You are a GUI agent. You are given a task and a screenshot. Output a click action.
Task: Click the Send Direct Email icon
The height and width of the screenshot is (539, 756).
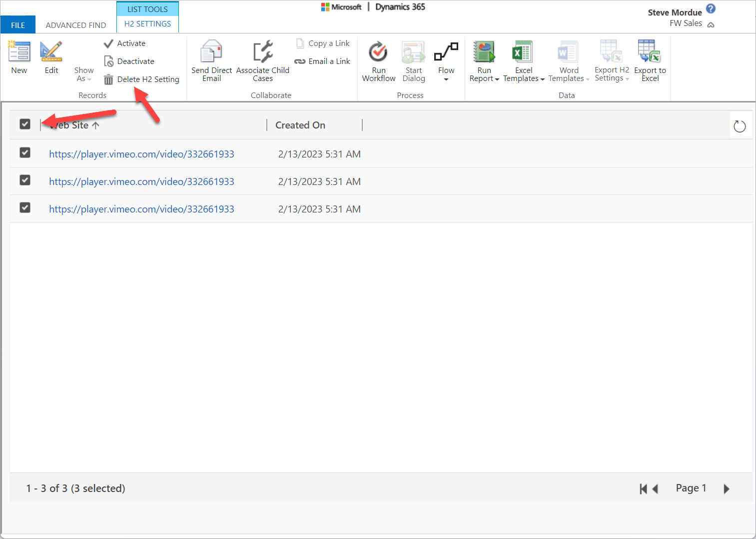point(211,52)
